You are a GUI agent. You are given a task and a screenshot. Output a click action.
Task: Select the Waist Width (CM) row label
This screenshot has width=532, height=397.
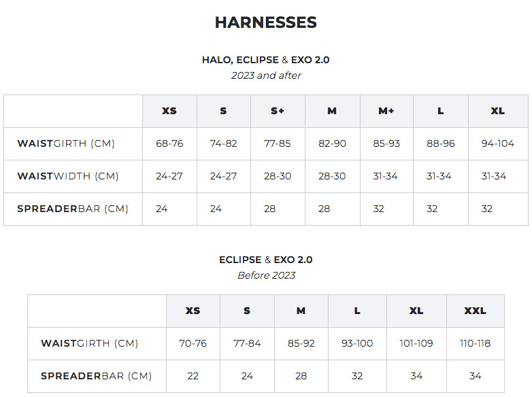coord(68,176)
